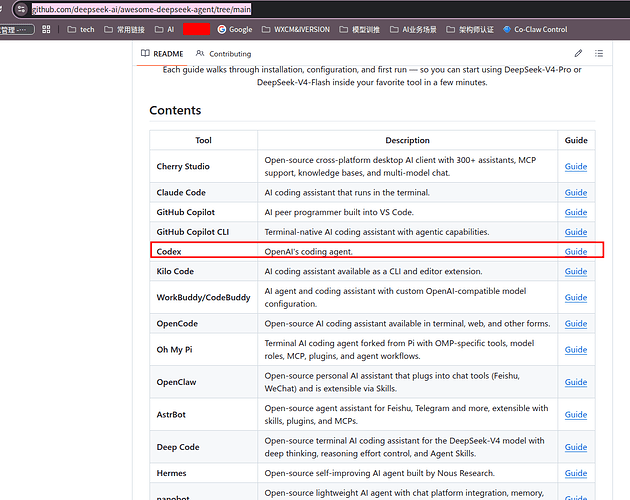630x500 pixels.
Task: Click the 管理 button at bookmarks bar start
Action: [x=17, y=30]
